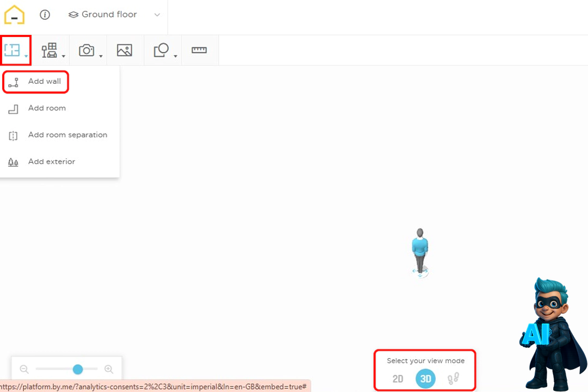Select the 3D view mode

pos(426,379)
